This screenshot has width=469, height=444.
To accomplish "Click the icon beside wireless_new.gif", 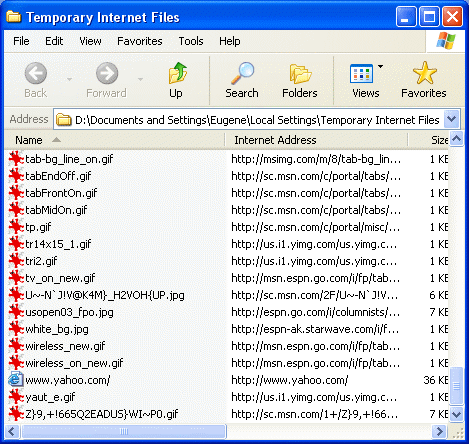I will [x=16, y=346].
